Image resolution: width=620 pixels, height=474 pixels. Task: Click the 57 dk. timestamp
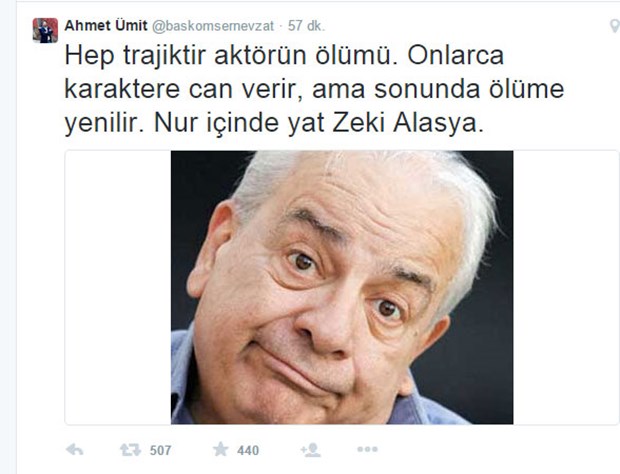(306, 26)
